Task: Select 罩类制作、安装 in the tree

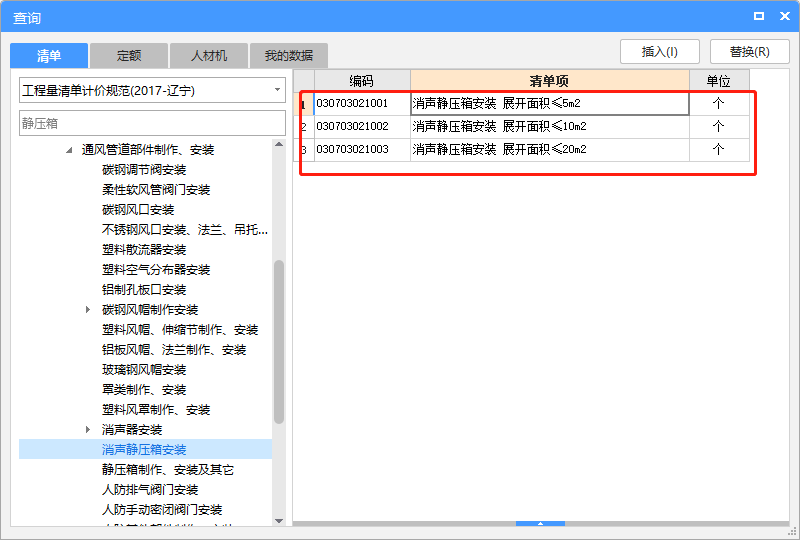Action: (x=144, y=390)
